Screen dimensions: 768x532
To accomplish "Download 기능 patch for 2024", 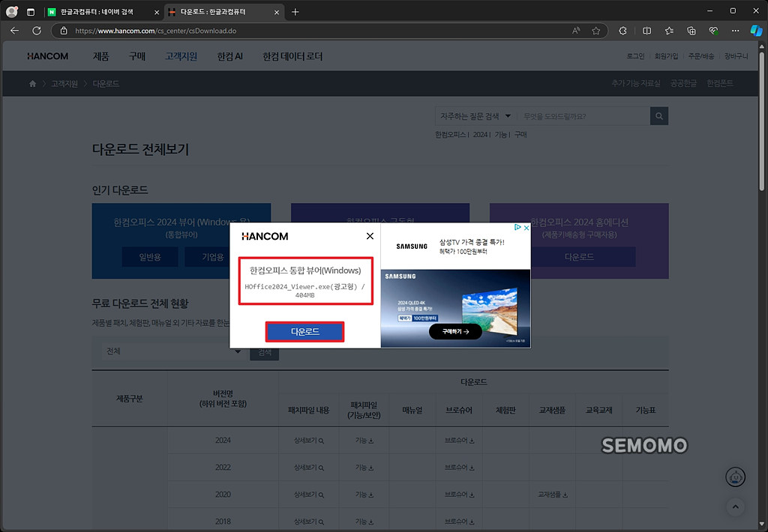I will [x=364, y=441].
